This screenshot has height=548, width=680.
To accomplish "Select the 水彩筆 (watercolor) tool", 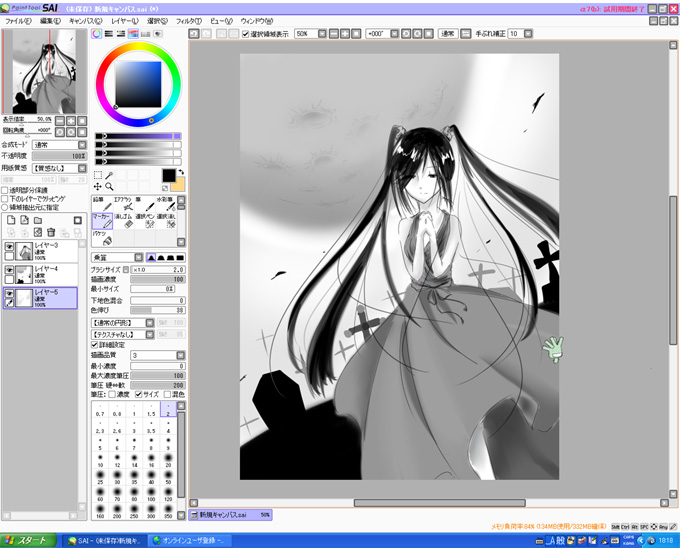I will click(x=166, y=204).
